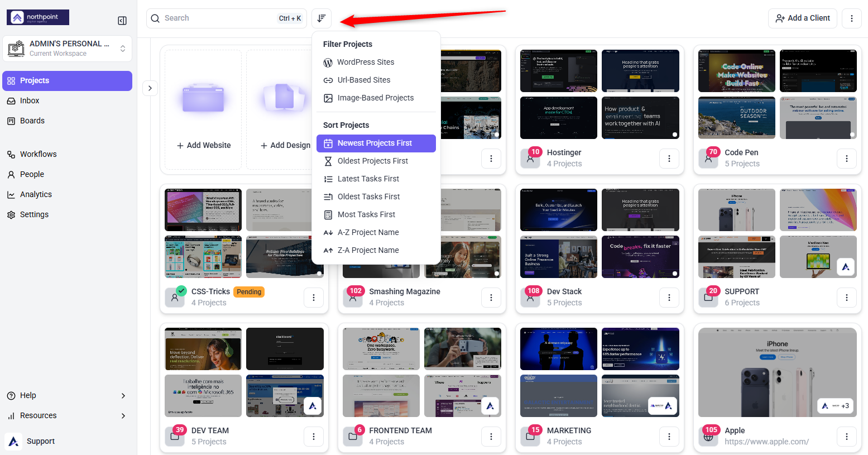868x455 pixels.
Task: Sort by Z-A Project Name
Action: (x=376, y=251)
